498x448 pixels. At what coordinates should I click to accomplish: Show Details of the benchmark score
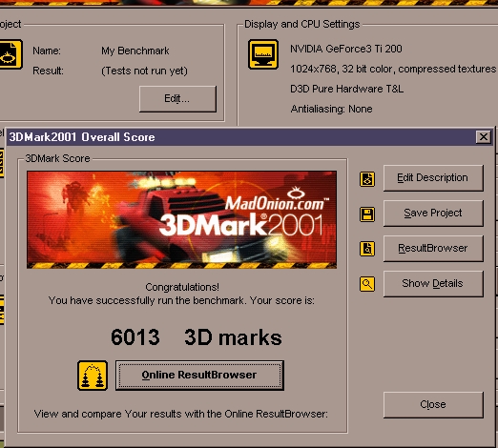pyautogui.click(x=433, y=284)
